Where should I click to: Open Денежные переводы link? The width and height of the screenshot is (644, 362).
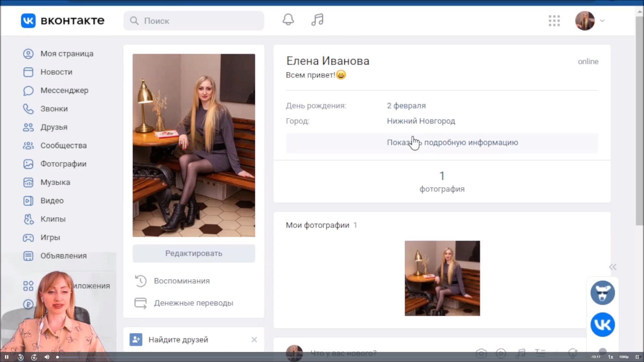click(194, 303)
